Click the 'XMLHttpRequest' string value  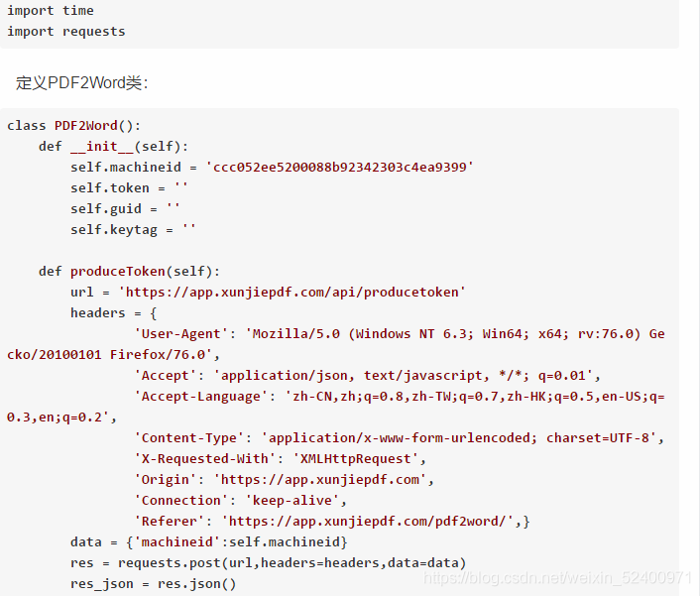click(x=355, y=459)
